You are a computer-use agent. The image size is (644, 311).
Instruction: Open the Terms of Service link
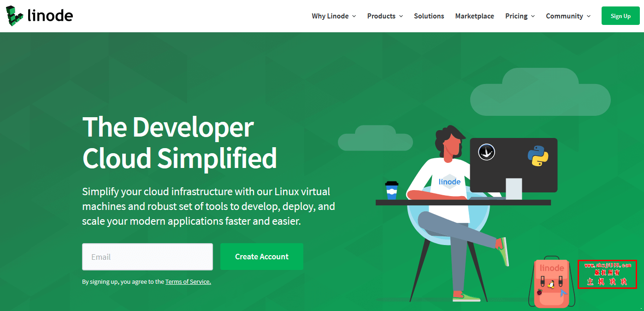pyautogui.click(x=188, y=281)
